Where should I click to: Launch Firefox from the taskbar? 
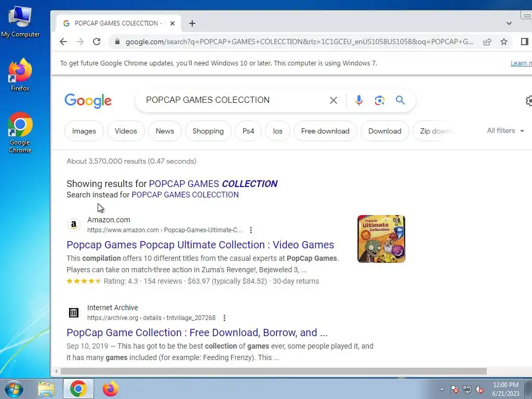click(111, 389)
